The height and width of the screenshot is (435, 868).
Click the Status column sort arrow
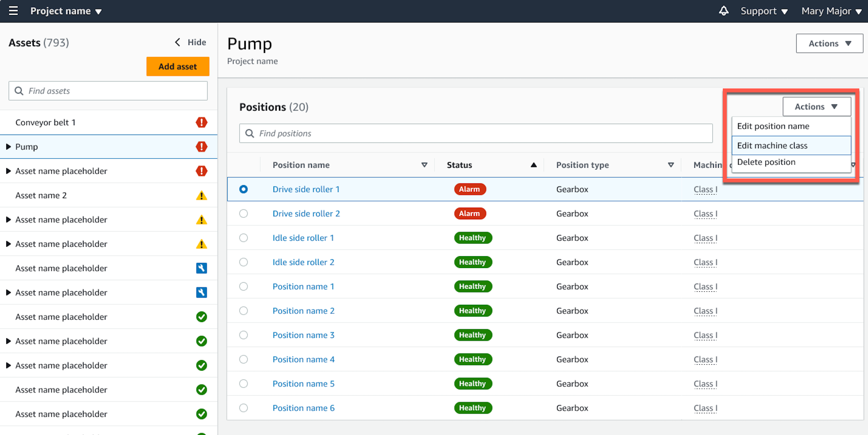[533, 165]
